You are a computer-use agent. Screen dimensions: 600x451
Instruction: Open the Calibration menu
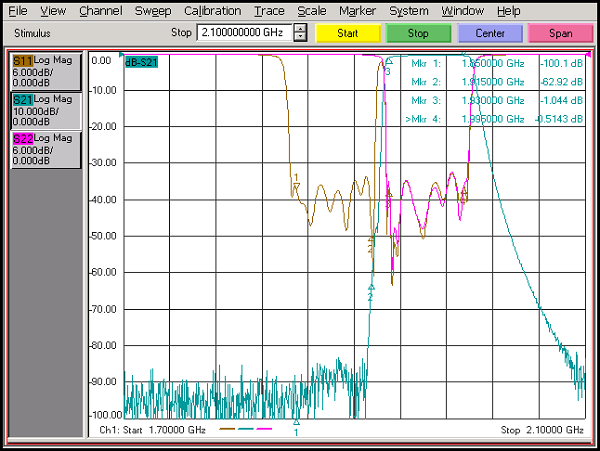click(x=213, y=11)
